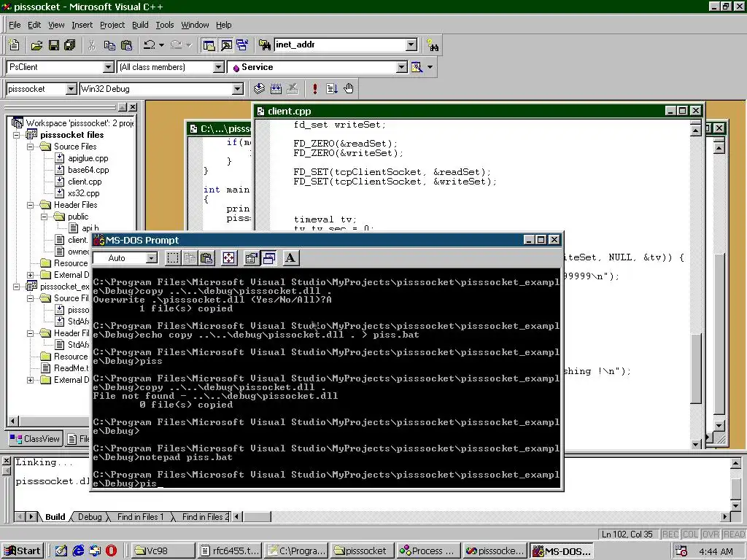The width and height of the screenshot is (747, 560).
Task: Click the Mark selection icon in MS-DOS Prompt
Action: point(173,258)
